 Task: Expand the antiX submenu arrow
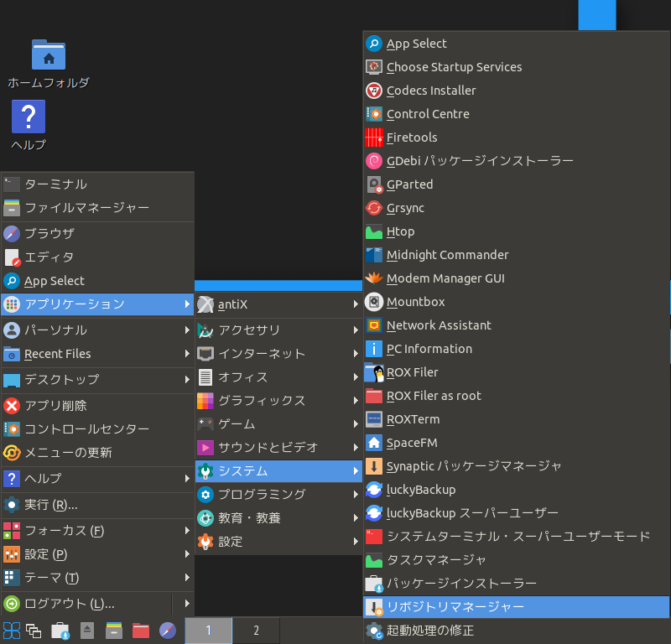click(x=356, y=304)
